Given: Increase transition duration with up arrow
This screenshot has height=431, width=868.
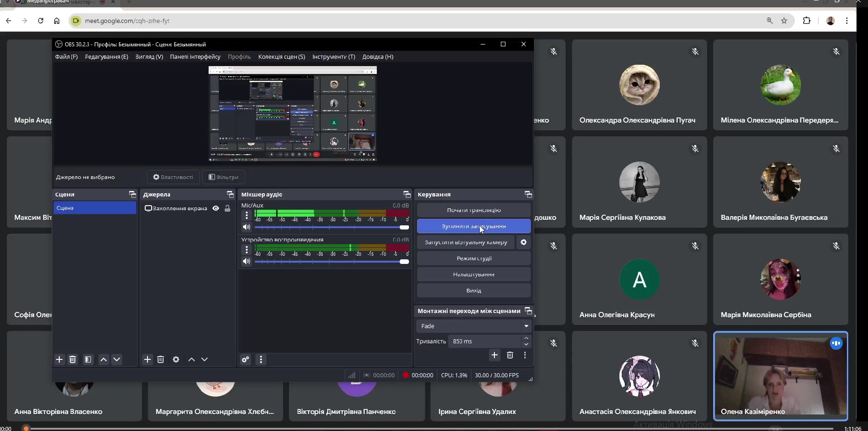Looking at the screenshot, I should point(526,338).
